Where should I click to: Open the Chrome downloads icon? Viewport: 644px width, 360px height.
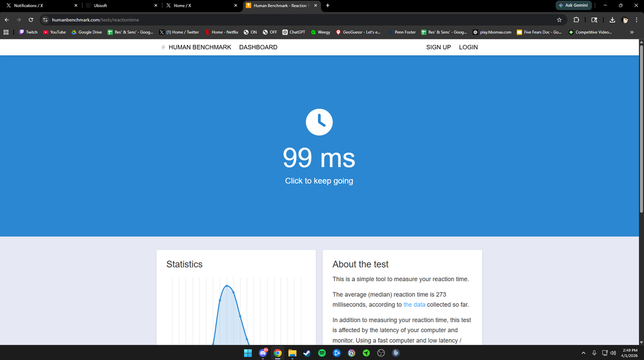click(612, 20)
